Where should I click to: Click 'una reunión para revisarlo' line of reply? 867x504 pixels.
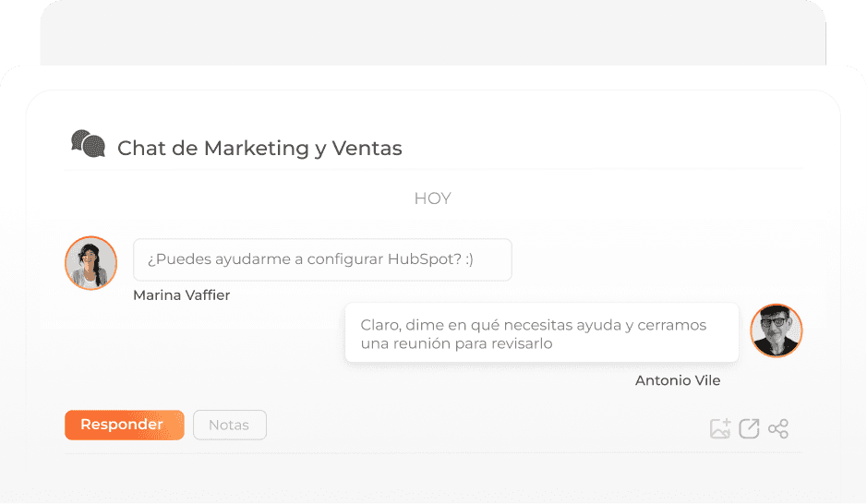(x=456, y=343)
